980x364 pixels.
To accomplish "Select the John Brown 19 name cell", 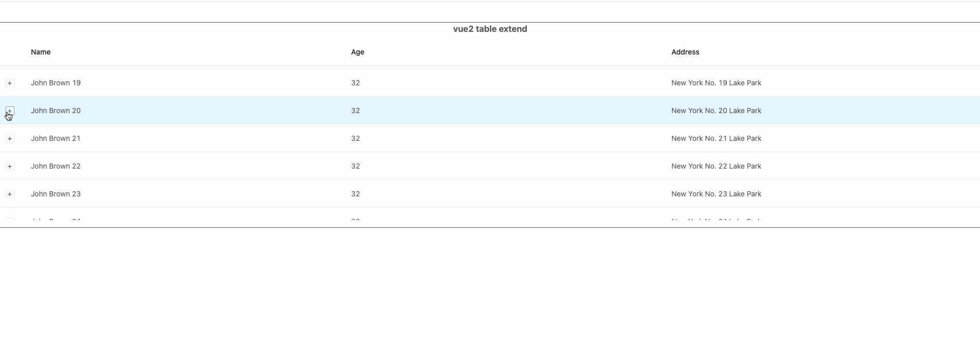I will point(56,83).
